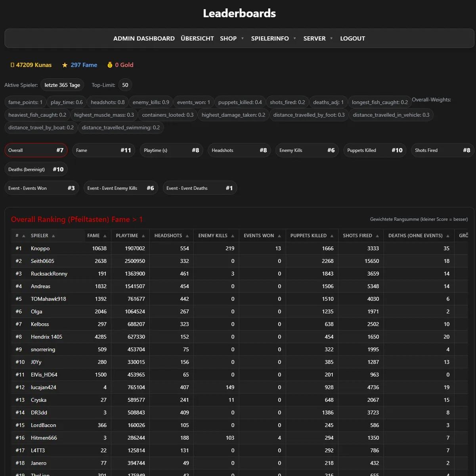
Task: Click the sort arrow next to Spieler header
Action: pyautogui.click(x=54, y=236)
